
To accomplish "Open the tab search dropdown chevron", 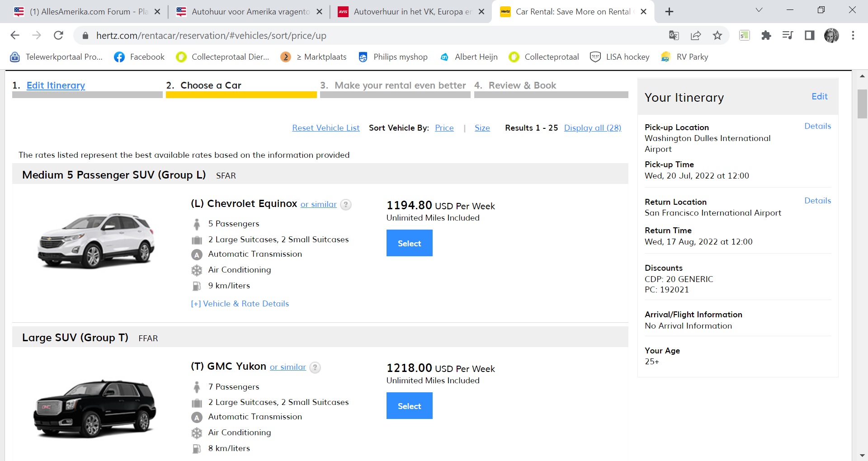I will point(759,10).
